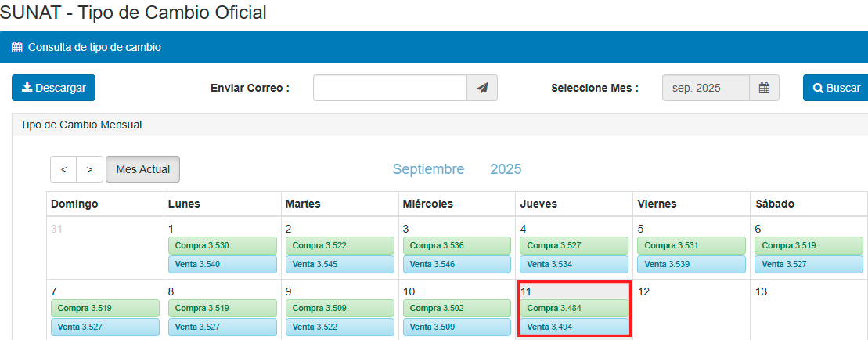Select Compra 3.502 on day 10
The height and width of the screenshot is (340, 868).
click(457, 308)
